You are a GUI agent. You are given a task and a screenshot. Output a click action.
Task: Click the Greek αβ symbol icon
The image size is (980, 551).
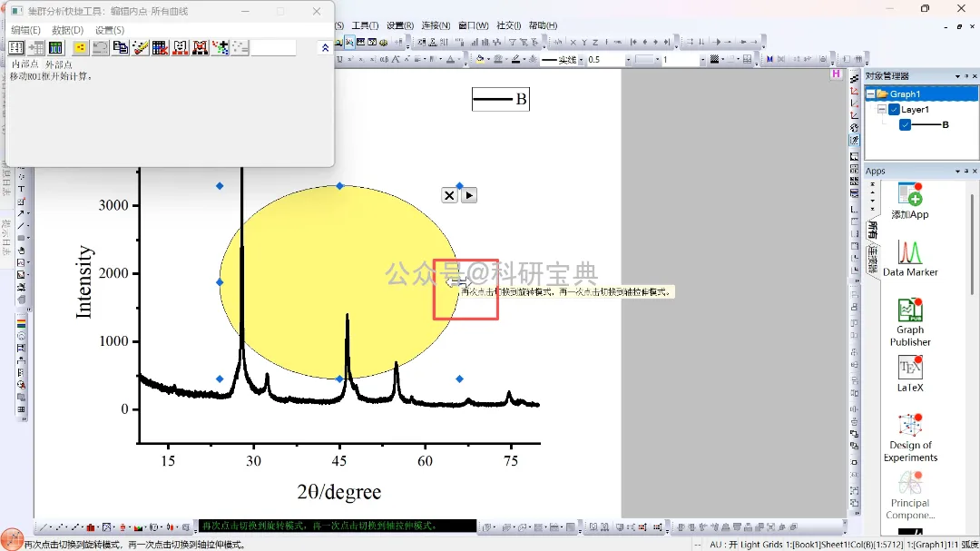coord(384,59)
